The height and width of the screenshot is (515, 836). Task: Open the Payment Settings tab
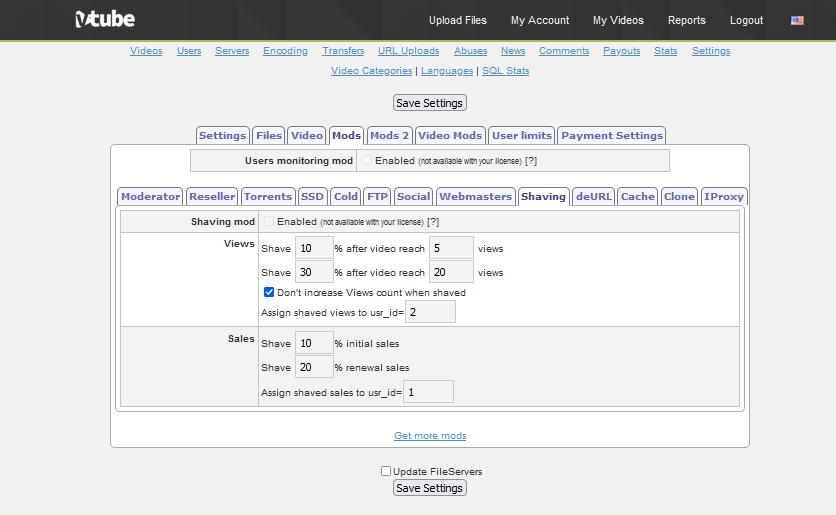612,136
